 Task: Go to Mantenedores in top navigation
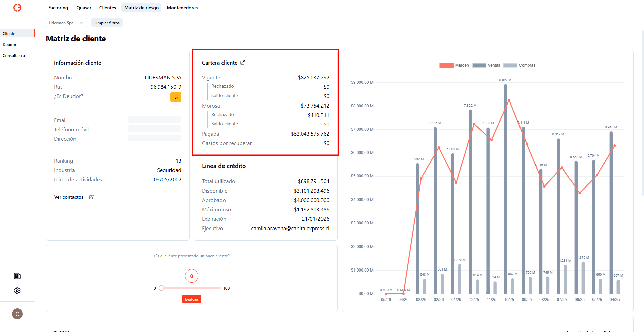182,8
